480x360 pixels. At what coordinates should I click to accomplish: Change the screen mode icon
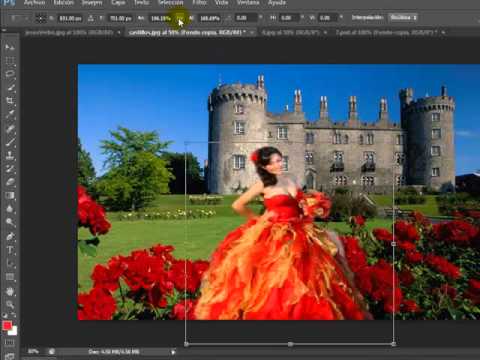tap(9, 356)
